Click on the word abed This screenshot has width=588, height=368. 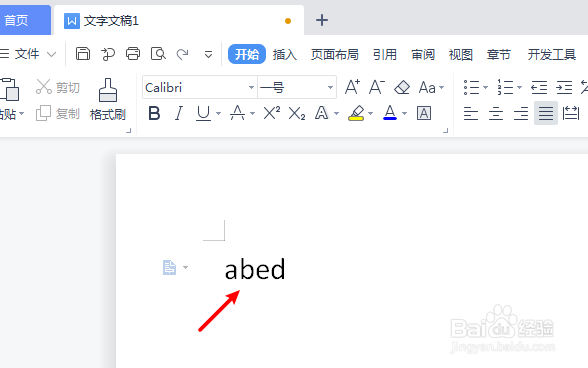point(255,269)
